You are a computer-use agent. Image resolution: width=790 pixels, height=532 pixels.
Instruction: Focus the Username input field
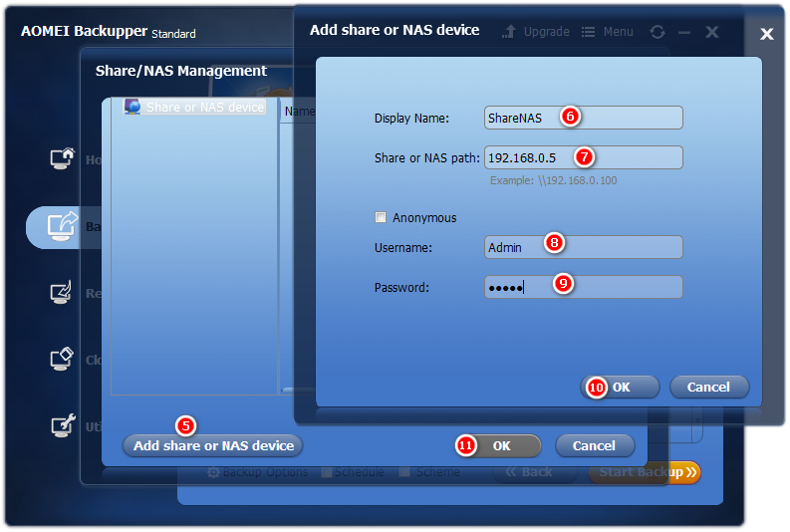point(584,247)
